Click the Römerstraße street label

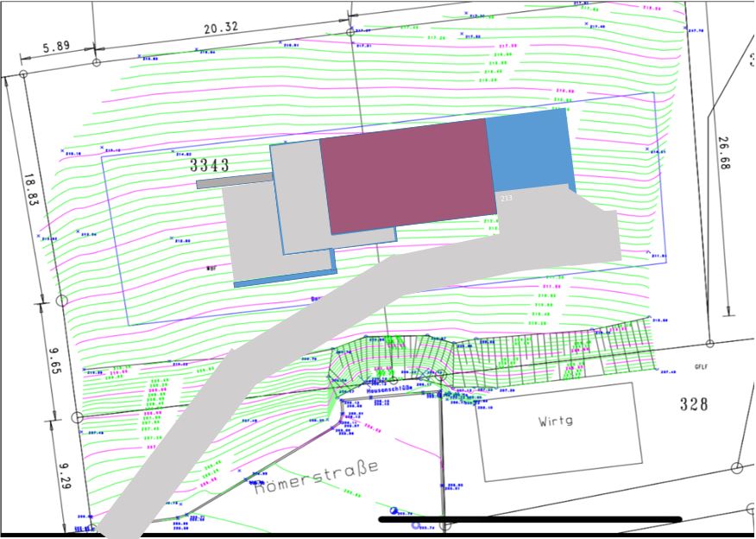(x=316, y=478)
